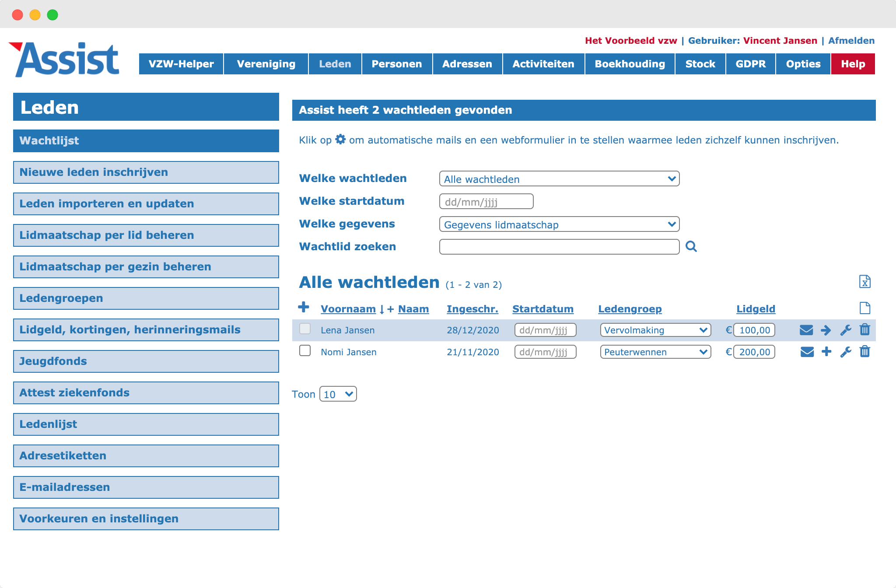Change Lena Jansen's Ledengroep dropdown
Image resolution: width=896 pixels, height=588 pixels.
655,330
